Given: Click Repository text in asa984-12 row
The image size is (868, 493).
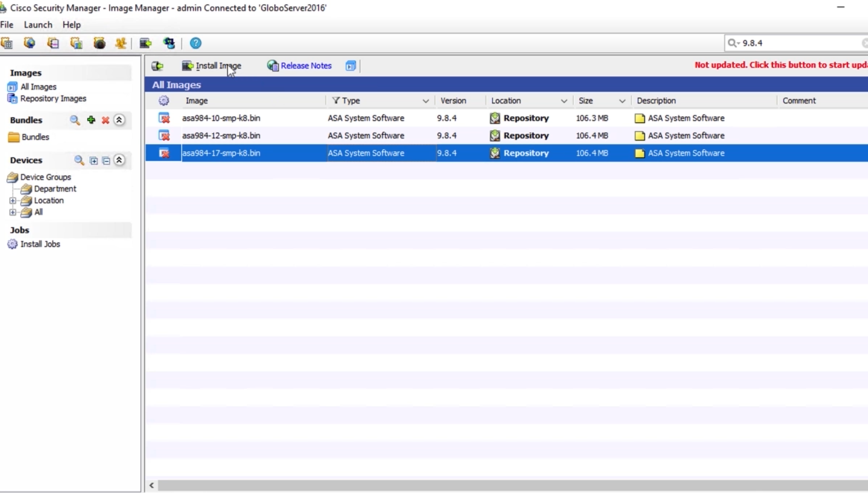Looking at the screenshot, I should pyautogui.click(x=526, y=136).
